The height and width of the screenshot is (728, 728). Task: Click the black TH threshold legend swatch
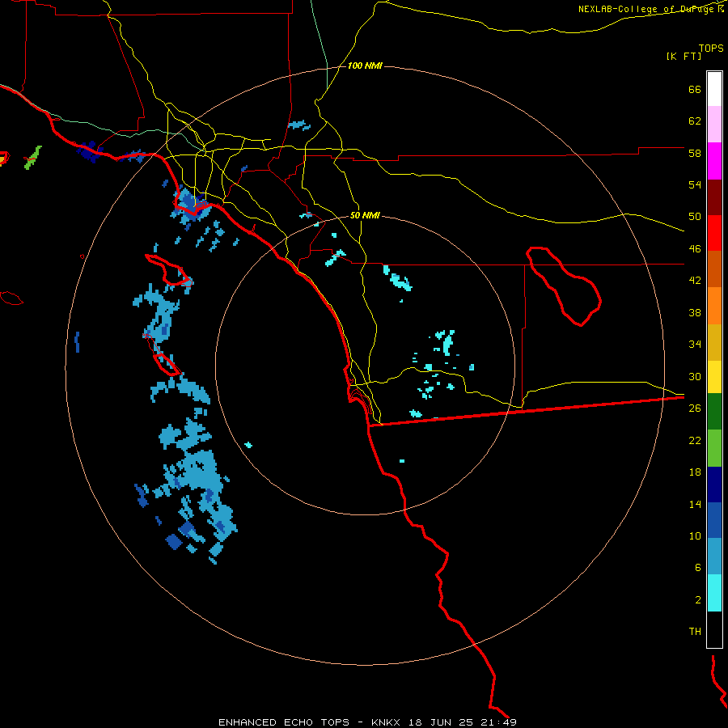(x=714, y=629)
